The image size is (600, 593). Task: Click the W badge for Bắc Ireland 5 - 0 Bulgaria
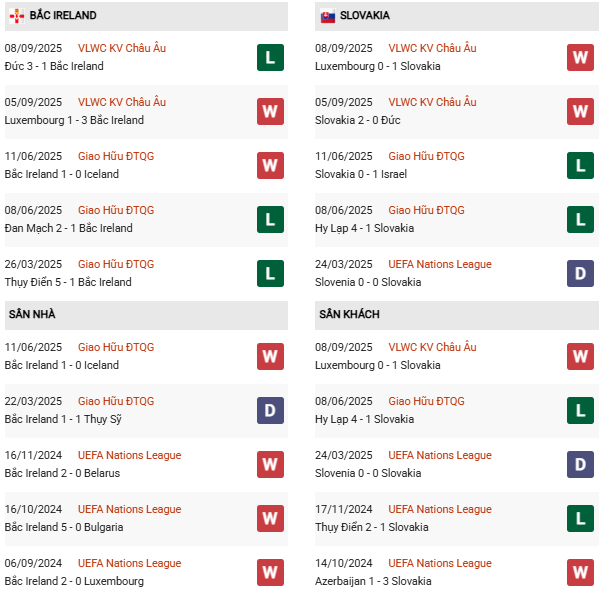[270, 518]
